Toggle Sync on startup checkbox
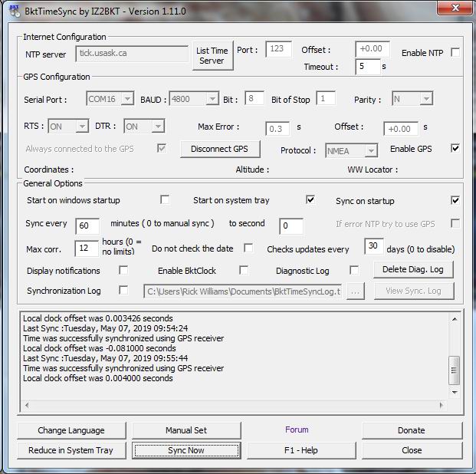 point(455,200)
